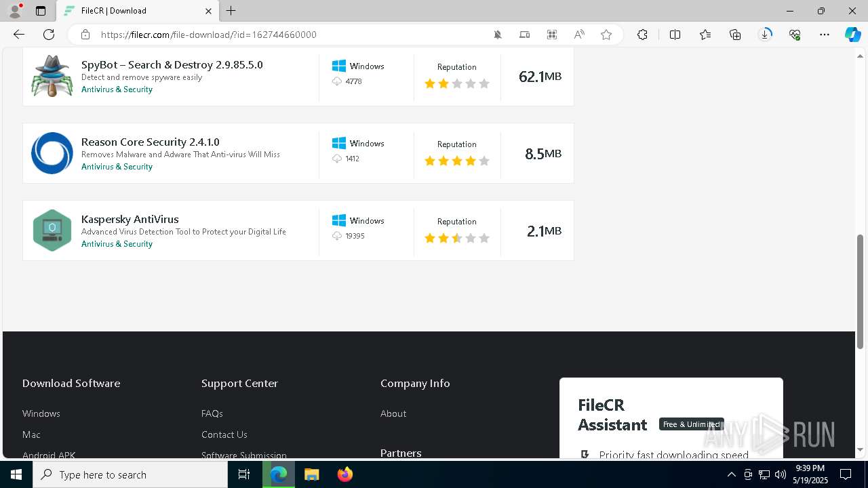The height and width of the screenshot is (488, 868).
Task: Open Antivirus & Security category under Kaspersky
Action: 117,244
